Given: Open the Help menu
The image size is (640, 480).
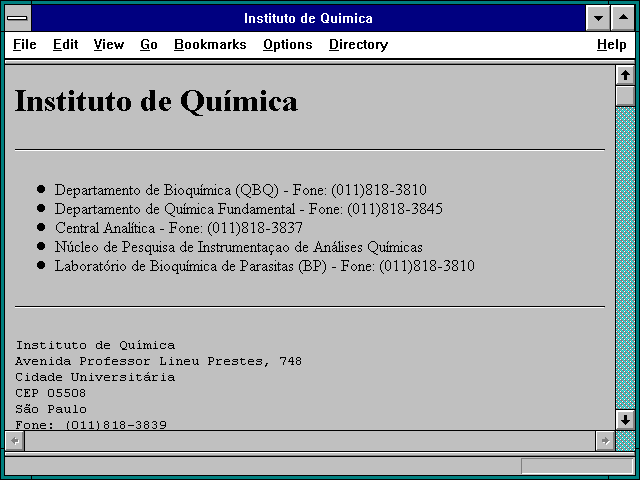Looking at the screenshot, I should (x=611, y=44).
